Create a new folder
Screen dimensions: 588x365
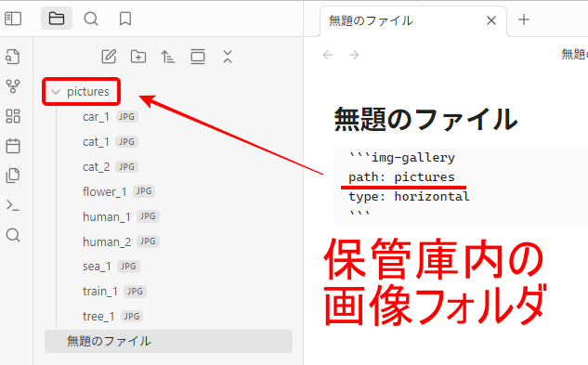138,57
